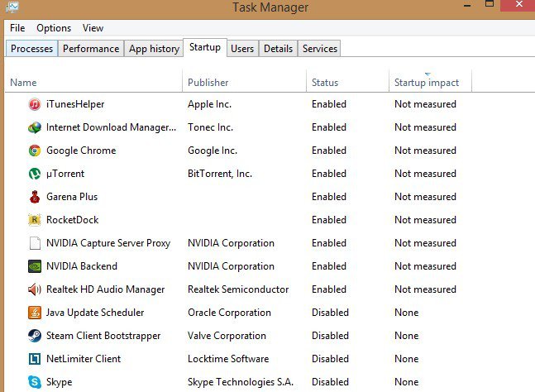Click the Valve Corporation publisher cell
The height and width of the screenshot is (392, 535).
(x=227, y=336)
